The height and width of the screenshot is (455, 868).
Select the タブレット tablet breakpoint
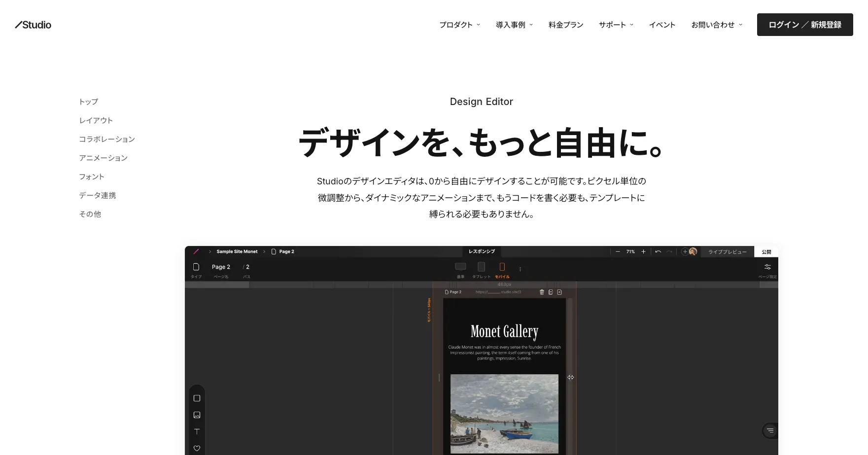pos(482,269)
